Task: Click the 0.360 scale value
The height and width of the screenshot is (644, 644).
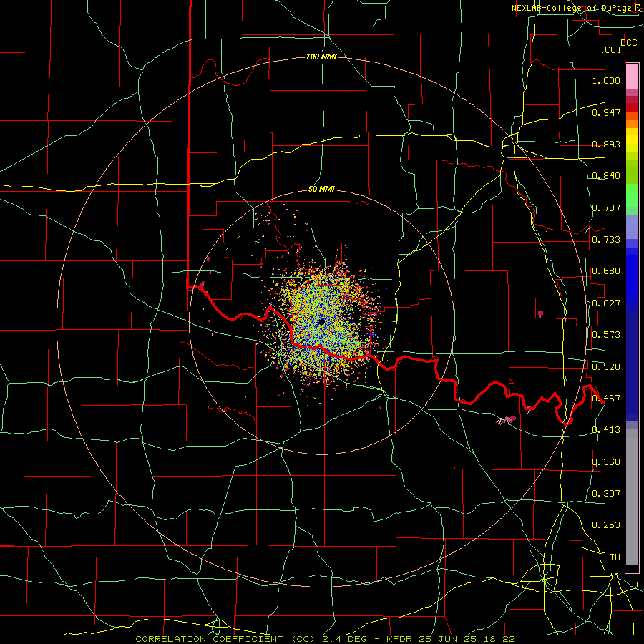Action: pos(606,462)
